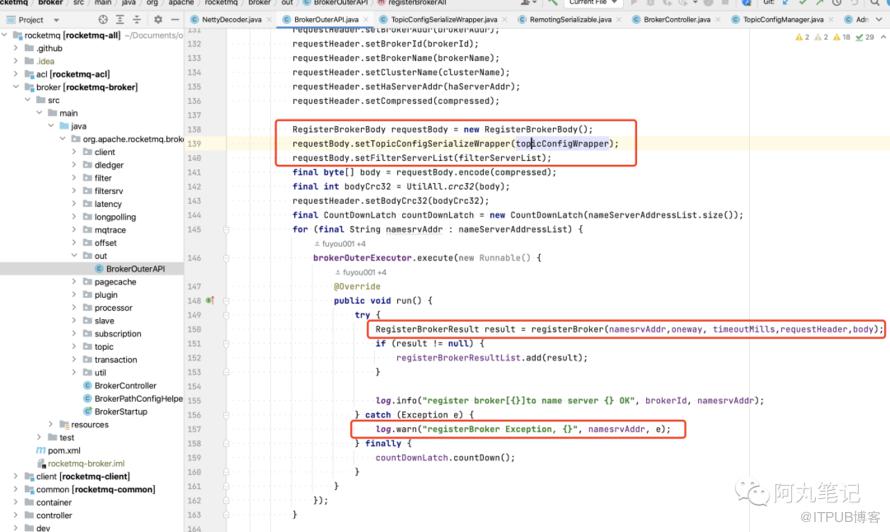Expand the client [rocketmq-client] module
The width and height of the screenshot is (890, 532).
pos(15,476)
